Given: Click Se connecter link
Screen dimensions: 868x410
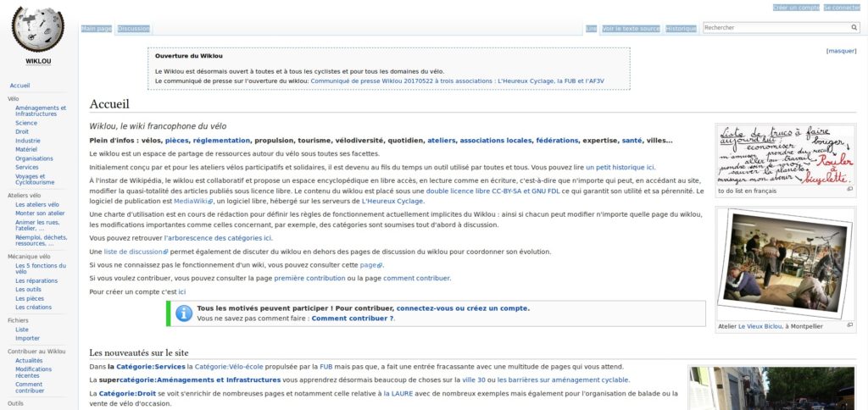Looking at the screenshot, I should (842, 8).
